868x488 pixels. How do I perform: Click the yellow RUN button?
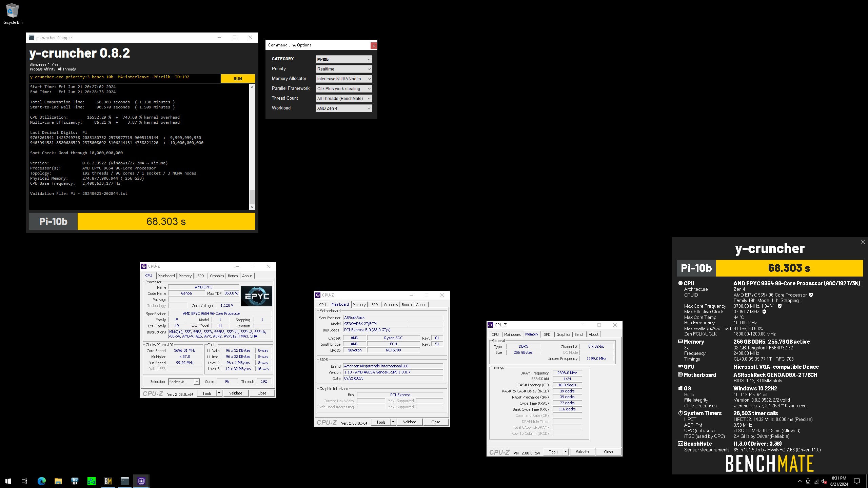pos(238,79)
